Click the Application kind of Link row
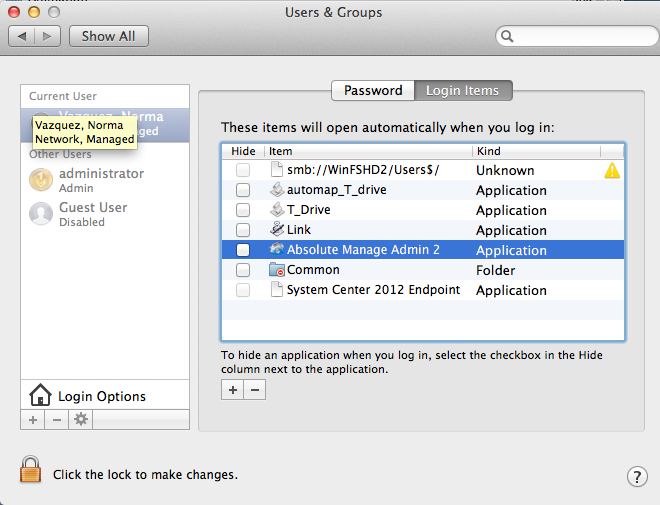This screenshot has height=505, width=660. pos(511,231)
